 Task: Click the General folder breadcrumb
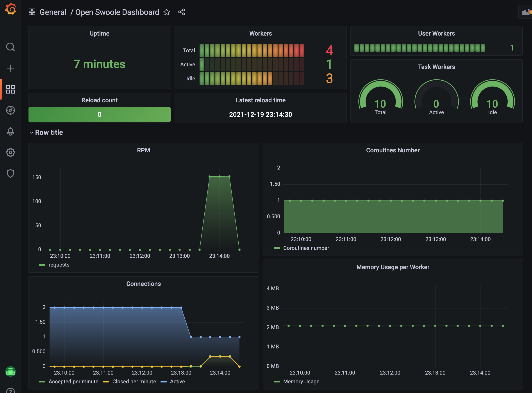[53, 12]
